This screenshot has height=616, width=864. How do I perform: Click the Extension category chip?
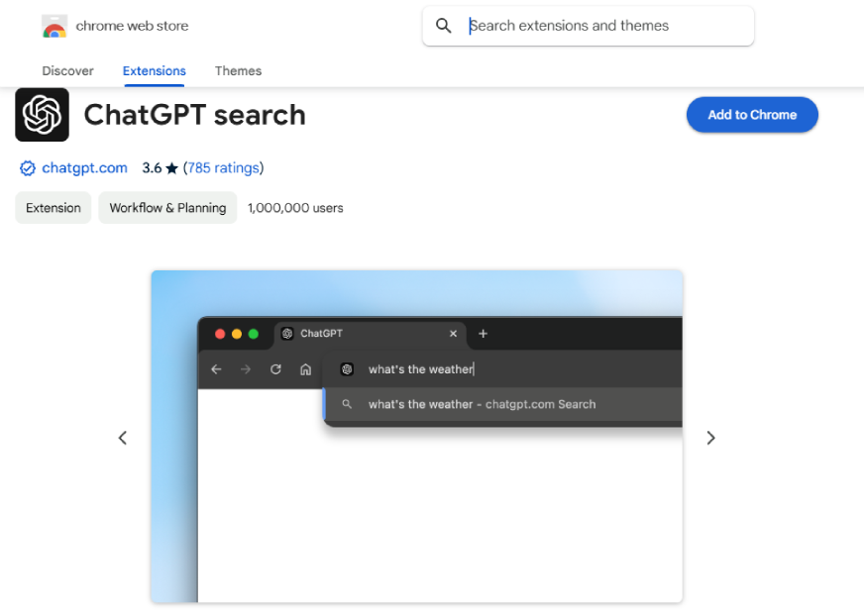coord(53,208)
